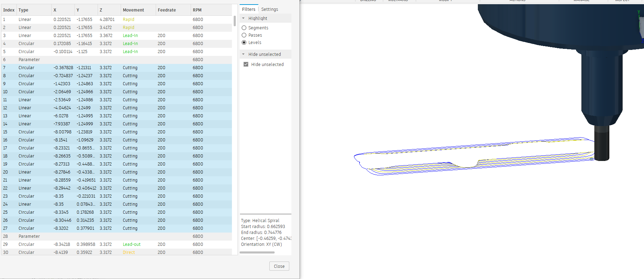Select the Rapid movement in row 1
Viewport: 644px width, 279px height.
point(128,20)
